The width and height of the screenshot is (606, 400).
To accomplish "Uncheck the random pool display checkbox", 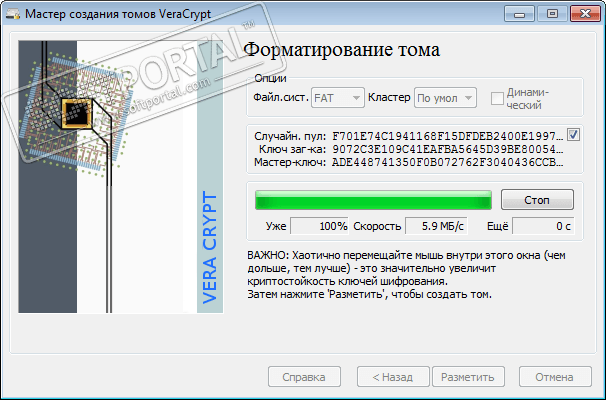I will click(573, 134).
